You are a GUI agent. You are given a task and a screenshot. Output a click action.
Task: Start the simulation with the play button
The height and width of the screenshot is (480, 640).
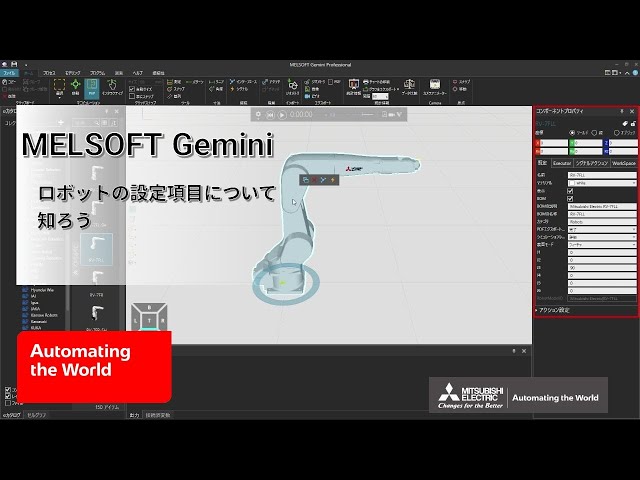coord(282,115)
